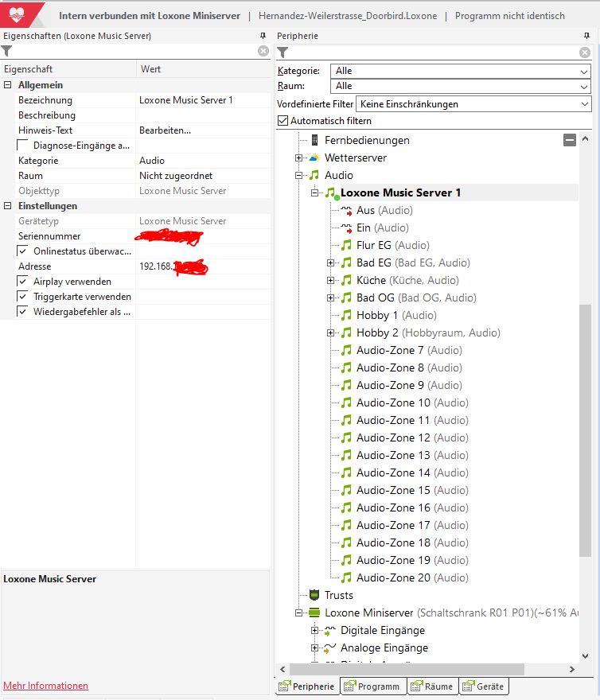Click filter funnel icon in Peripherie panel
Screen dimensions: 600x700
pos(282,52)
